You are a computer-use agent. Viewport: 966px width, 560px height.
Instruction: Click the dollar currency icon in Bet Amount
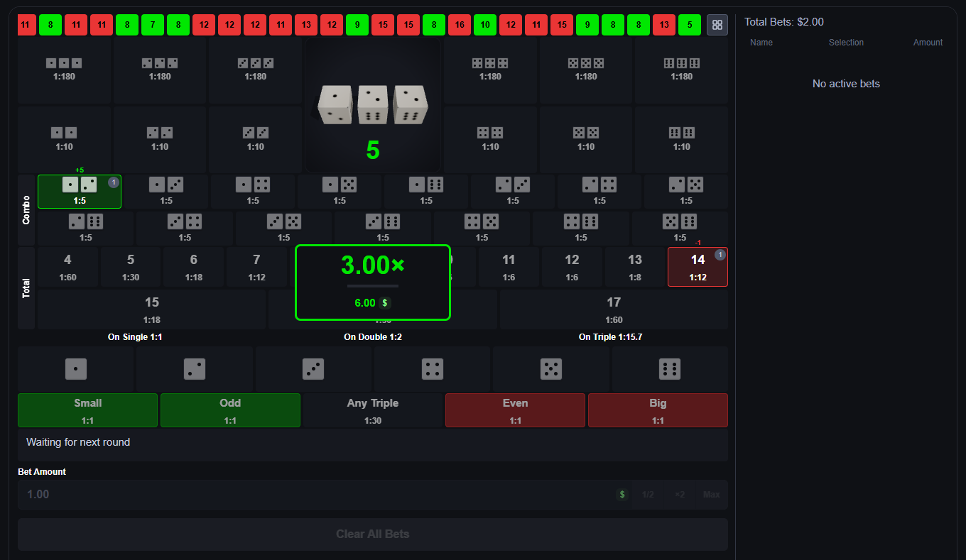[x=622, y=495]
